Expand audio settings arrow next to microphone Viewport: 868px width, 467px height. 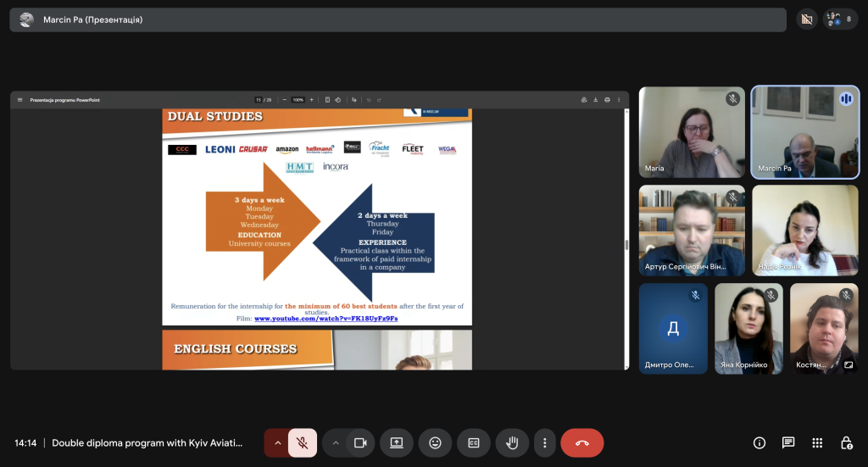277,442
